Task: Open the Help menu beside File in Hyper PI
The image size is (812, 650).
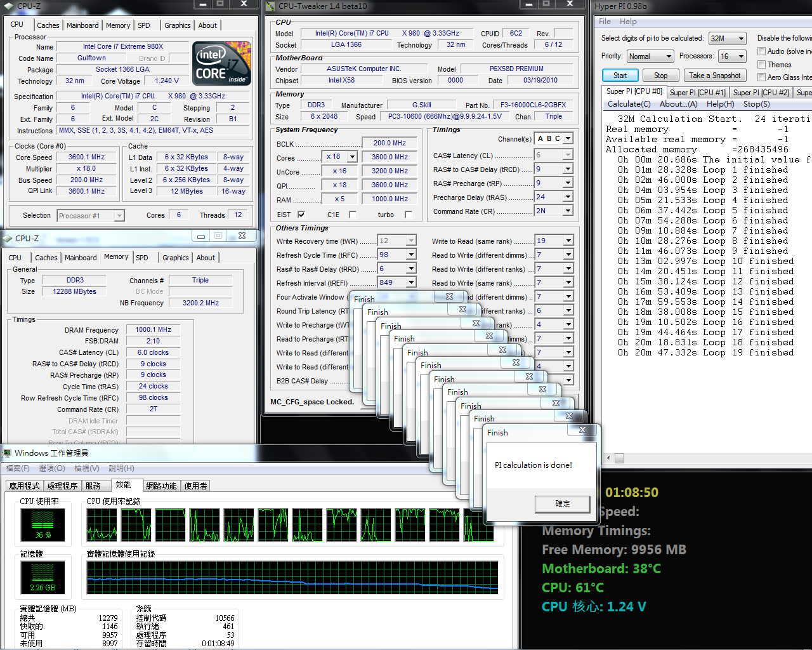Action: pyautogui.click(x=628, y=22)
